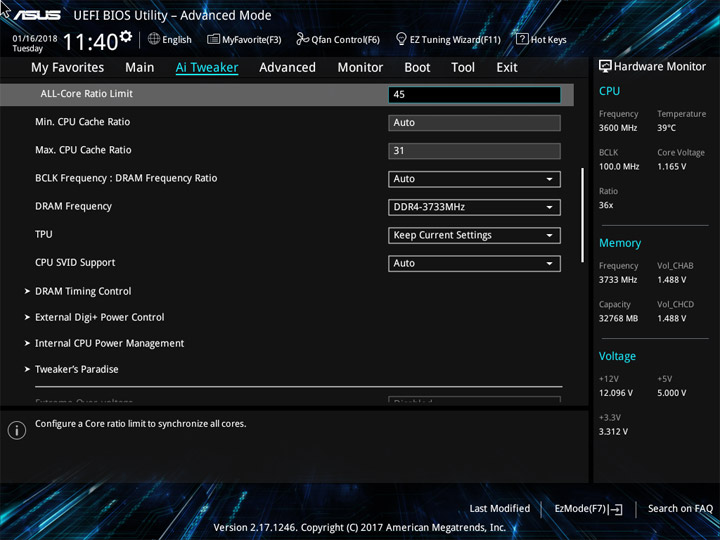Click the info icon beside help text

point(17,430)
